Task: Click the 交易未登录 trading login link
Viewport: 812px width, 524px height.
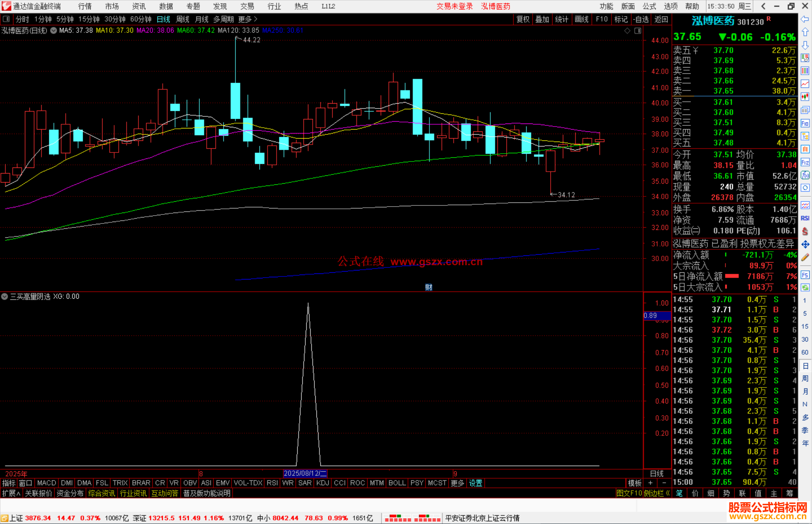Action: point(454,6)
